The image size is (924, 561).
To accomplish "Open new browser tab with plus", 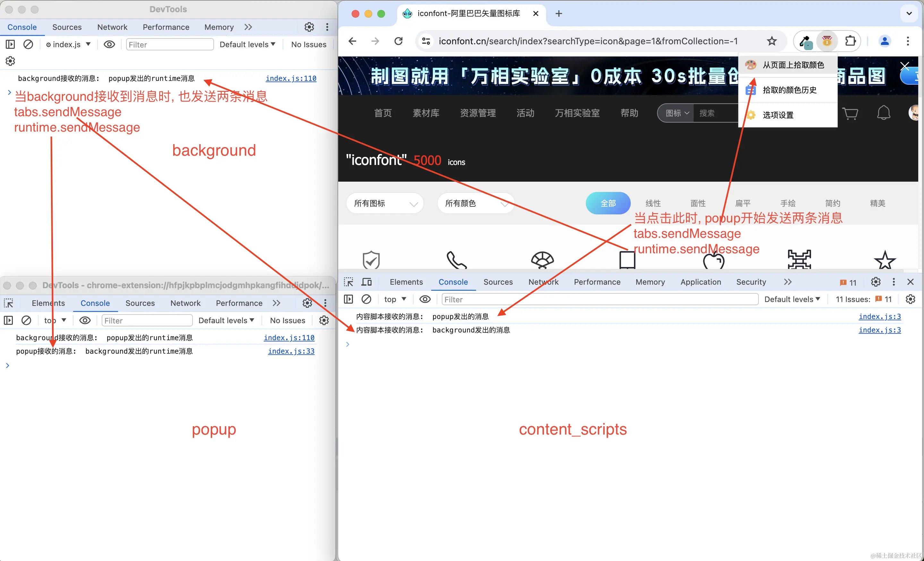I will coord(559,13).
